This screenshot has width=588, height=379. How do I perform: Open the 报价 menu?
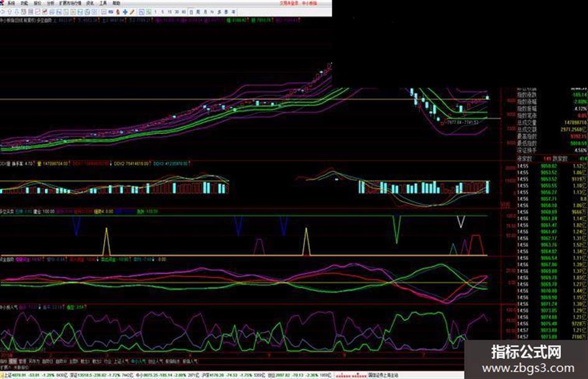(37, 3)
